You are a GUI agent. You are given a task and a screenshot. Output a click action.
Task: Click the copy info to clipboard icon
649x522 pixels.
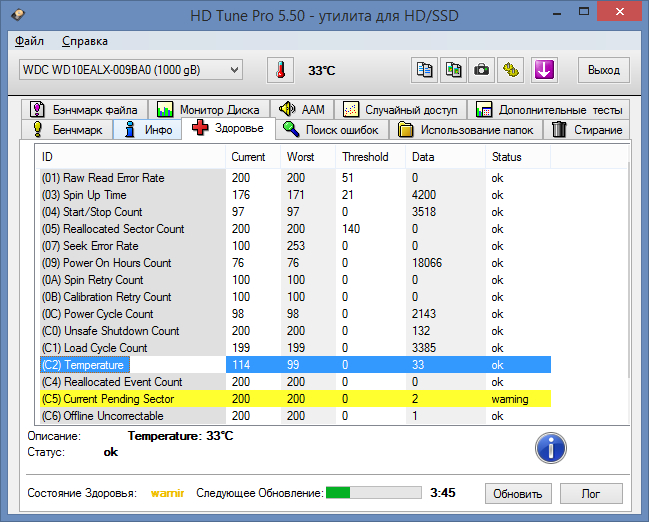pyautogui.click(x=426, y=70)
